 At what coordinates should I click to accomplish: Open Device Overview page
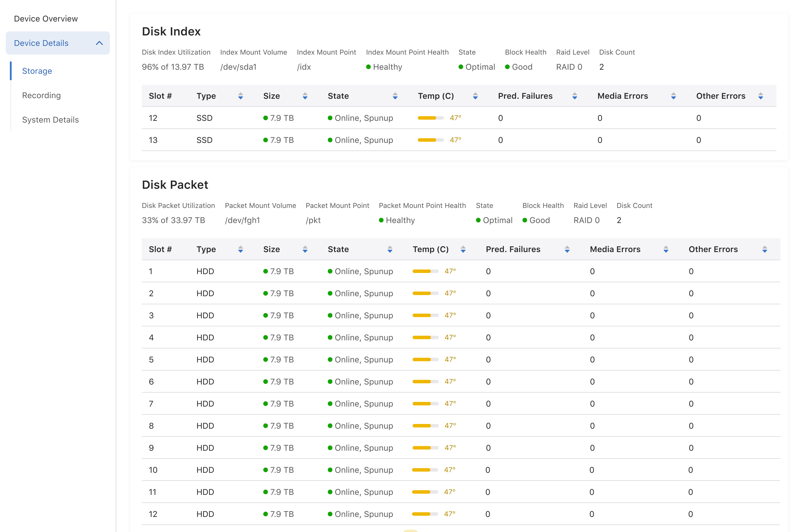46,19
